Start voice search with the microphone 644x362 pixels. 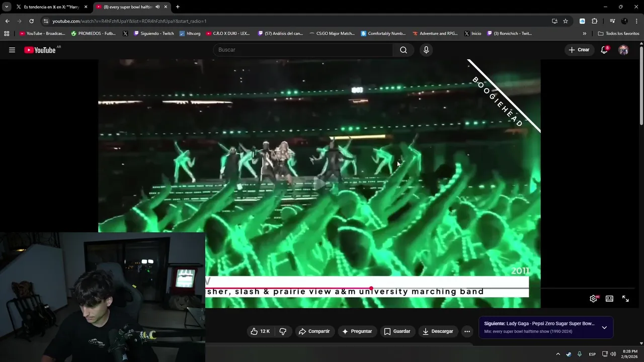426,50
